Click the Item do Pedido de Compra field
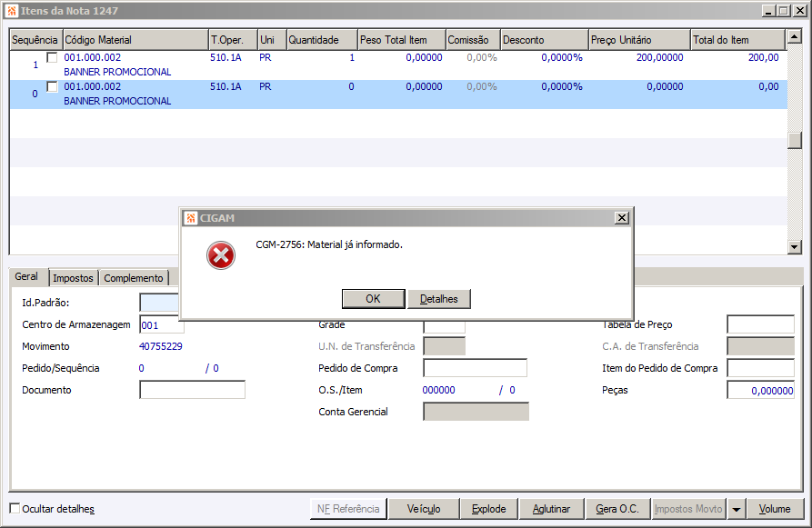This screenshot has width=812, height=528. tap(760, 368)
